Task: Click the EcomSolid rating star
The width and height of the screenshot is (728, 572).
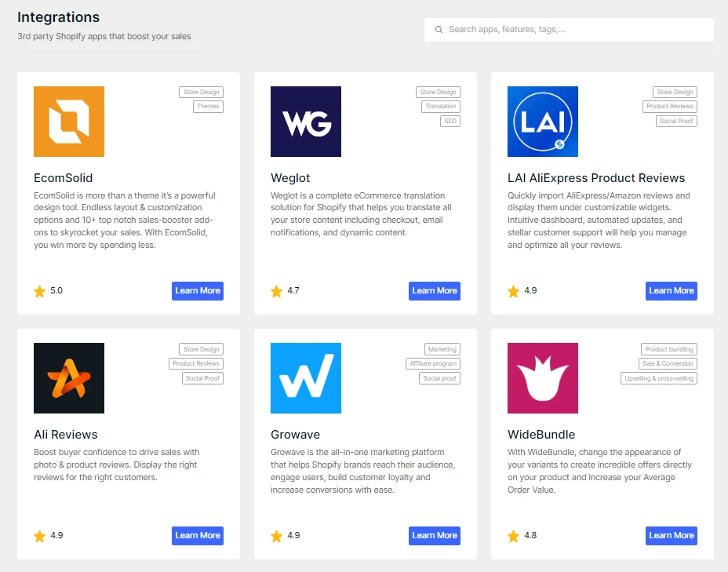Action: tap(39, 291)
